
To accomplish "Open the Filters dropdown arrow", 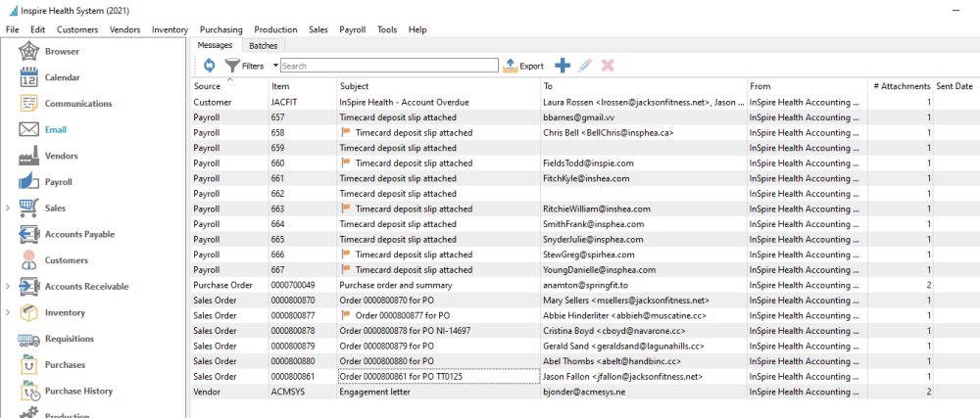I will [x=276, y=66].
